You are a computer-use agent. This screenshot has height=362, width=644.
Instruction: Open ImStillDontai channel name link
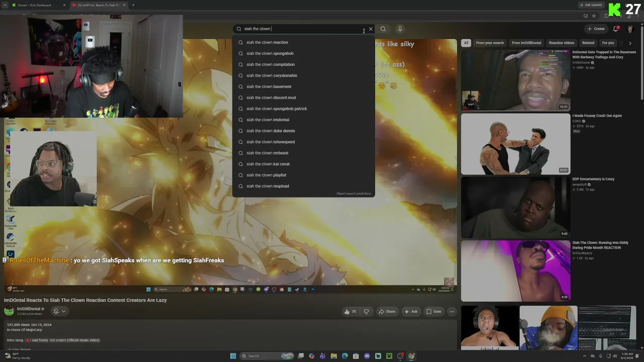29,309
